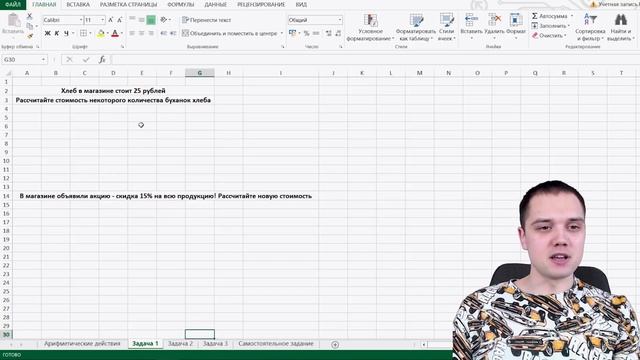This screenshot has width=640, height=360.
Task: Add a new sheet with the plus icon
Action: click(x=335, y=344)
